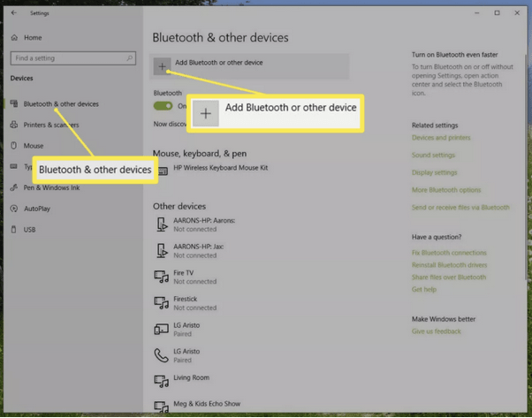Follow Send or receive files via Bluetooth
Image resolution: width=532 pixels, height=418 pixels.
tap(460, 208)
